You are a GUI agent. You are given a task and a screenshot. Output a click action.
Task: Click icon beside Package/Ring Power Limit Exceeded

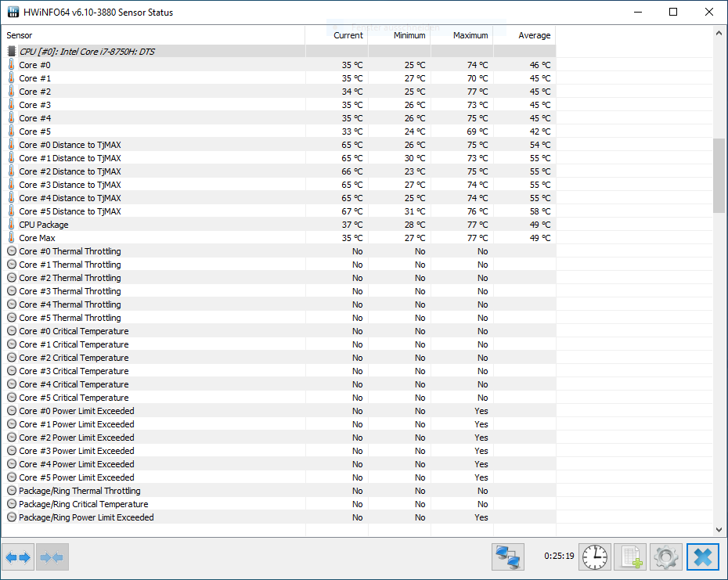12,517
